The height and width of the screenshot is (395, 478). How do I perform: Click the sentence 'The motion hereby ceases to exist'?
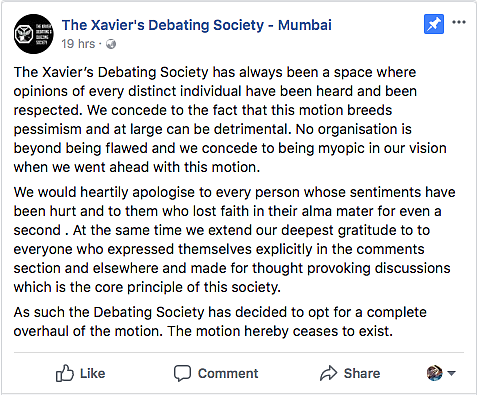[x=280, y=331]
